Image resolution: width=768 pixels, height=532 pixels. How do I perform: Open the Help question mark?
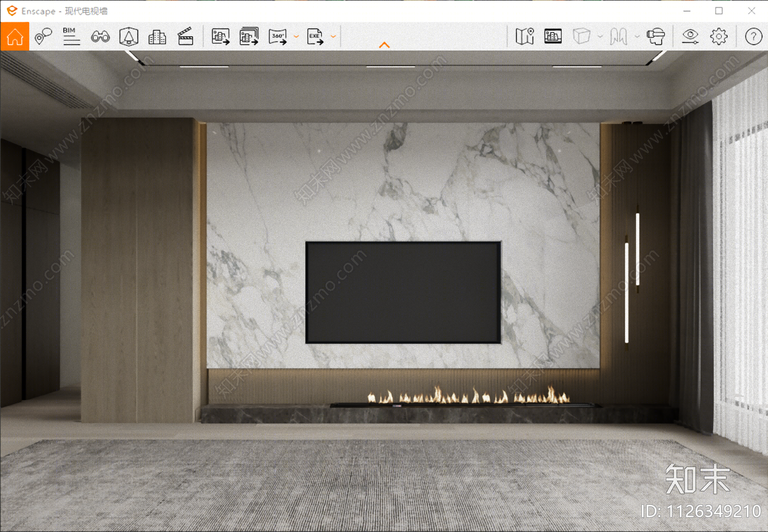[754, 36]
